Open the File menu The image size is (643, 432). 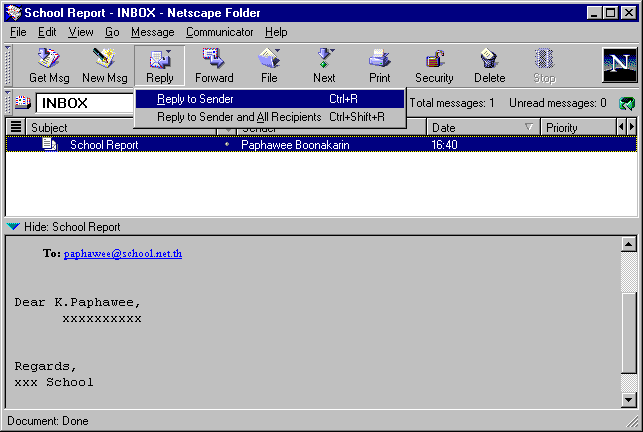[x=18, y=32]
